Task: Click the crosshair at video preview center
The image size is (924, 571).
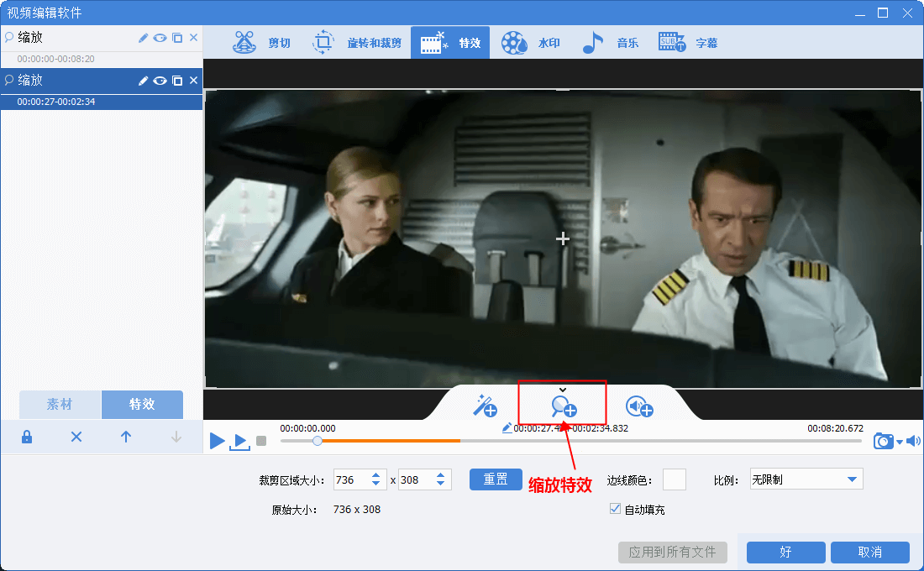Action: click(563, 238)
